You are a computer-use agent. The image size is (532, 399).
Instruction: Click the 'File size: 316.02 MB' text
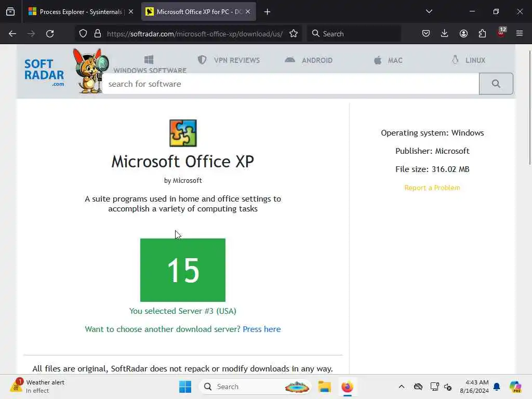[x=432, y=169]
